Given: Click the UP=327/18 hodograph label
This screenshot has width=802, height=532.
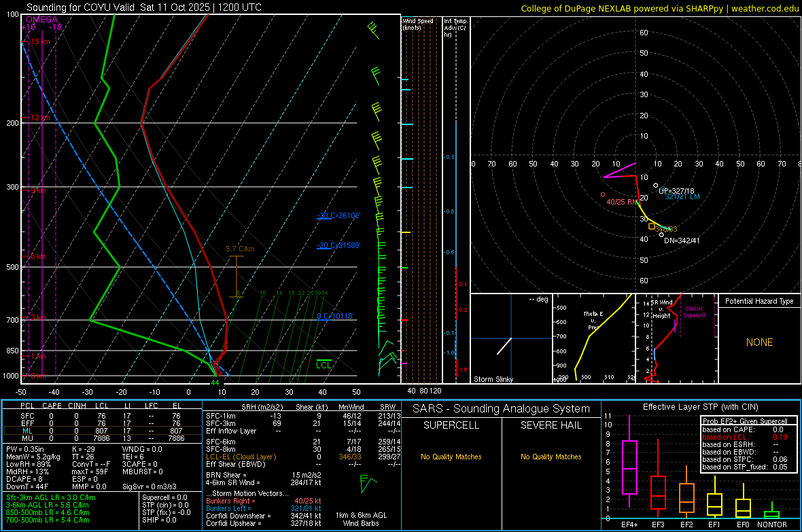Looking at the screenshot, I should (676, 191).
